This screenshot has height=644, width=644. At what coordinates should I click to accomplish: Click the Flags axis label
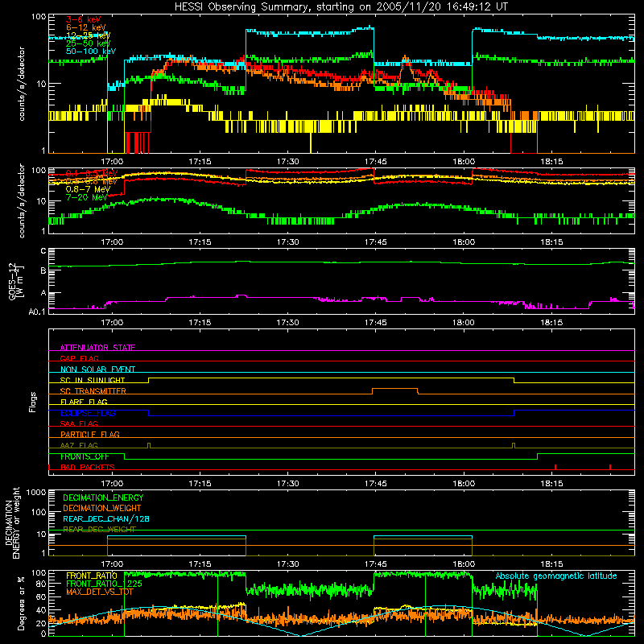click(x=32, y=402)
